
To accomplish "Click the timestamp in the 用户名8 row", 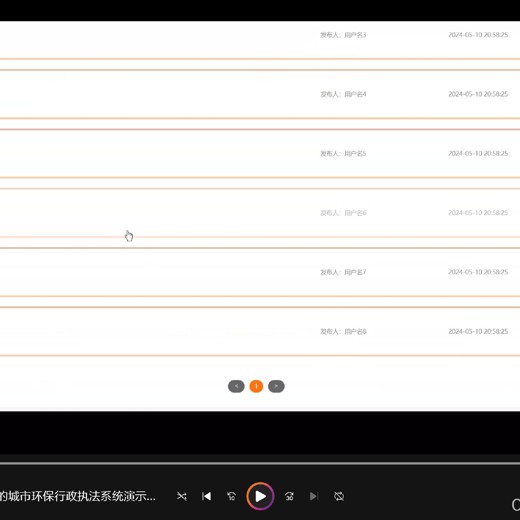I will coord(478,331).
